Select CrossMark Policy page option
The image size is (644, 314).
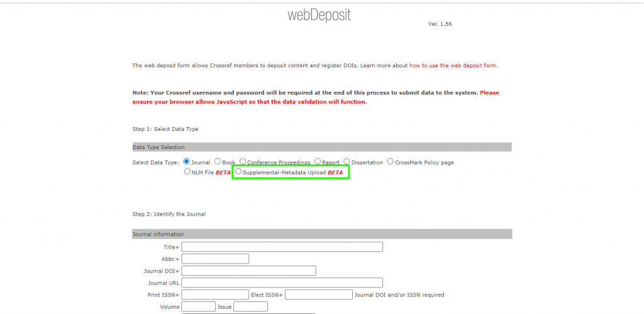(390, 162)
